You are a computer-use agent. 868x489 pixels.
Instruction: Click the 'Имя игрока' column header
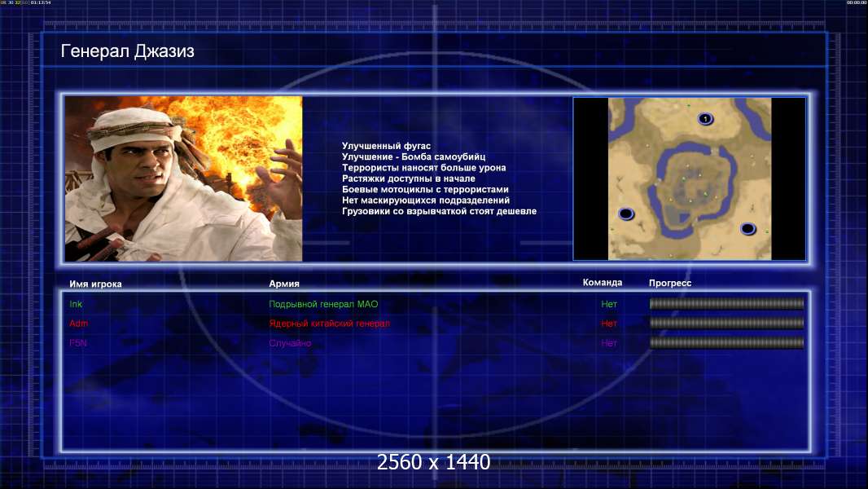(95, 284)
